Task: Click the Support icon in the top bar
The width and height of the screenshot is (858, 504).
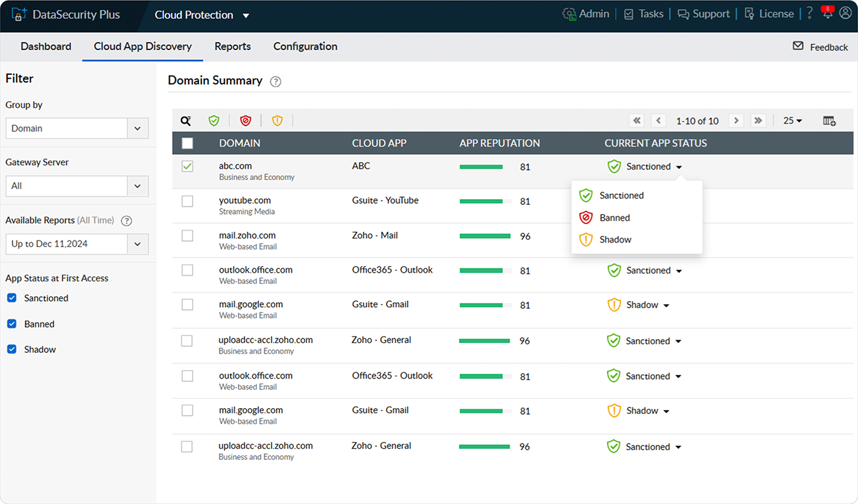Action: [703, 13]
